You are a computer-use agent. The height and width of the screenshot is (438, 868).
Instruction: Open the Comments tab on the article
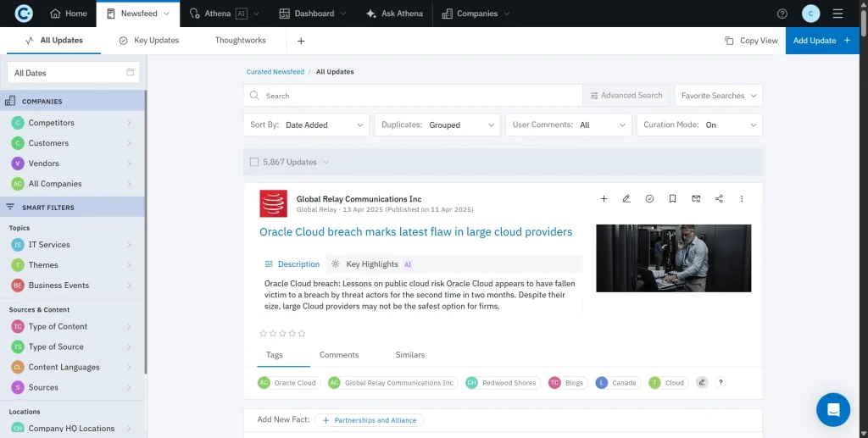339,355
